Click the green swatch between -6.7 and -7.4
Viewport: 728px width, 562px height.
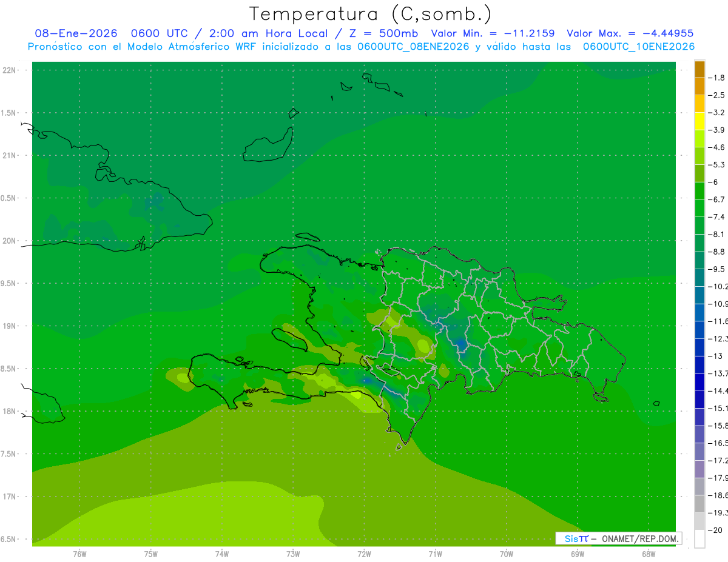(699, 208)
